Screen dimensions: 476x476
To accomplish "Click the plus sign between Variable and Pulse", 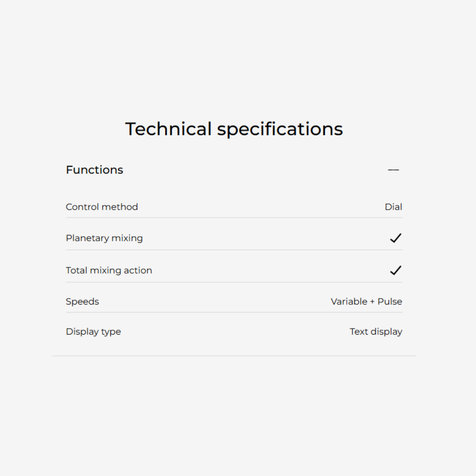I will (x=372, y=302).
